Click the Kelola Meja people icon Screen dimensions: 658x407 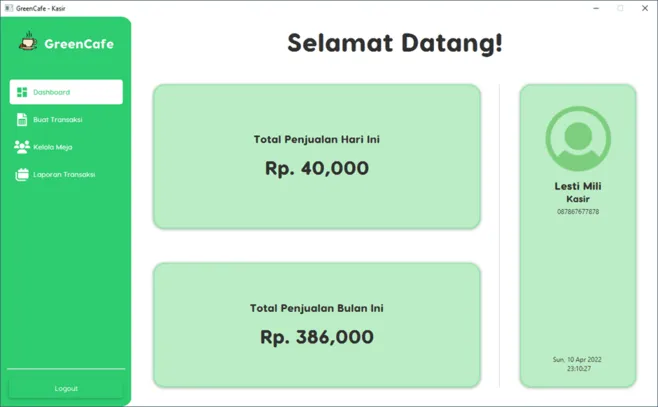point(22,147)
